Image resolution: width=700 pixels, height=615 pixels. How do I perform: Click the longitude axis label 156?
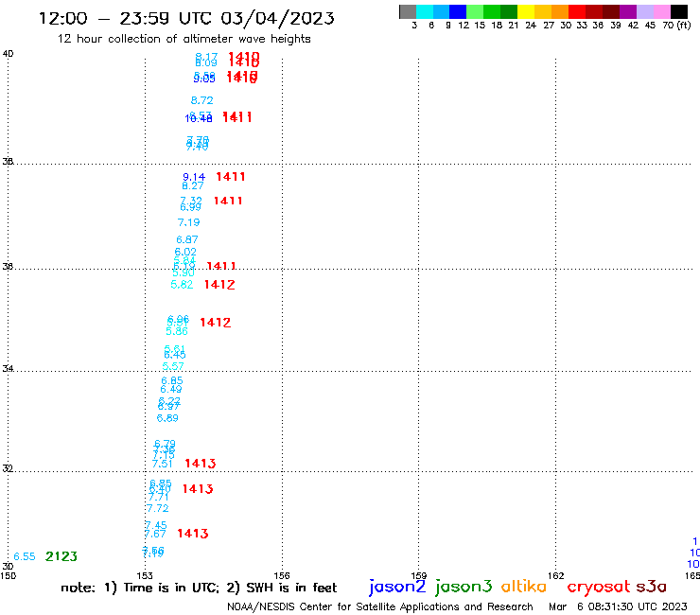[x=282, y=575]
